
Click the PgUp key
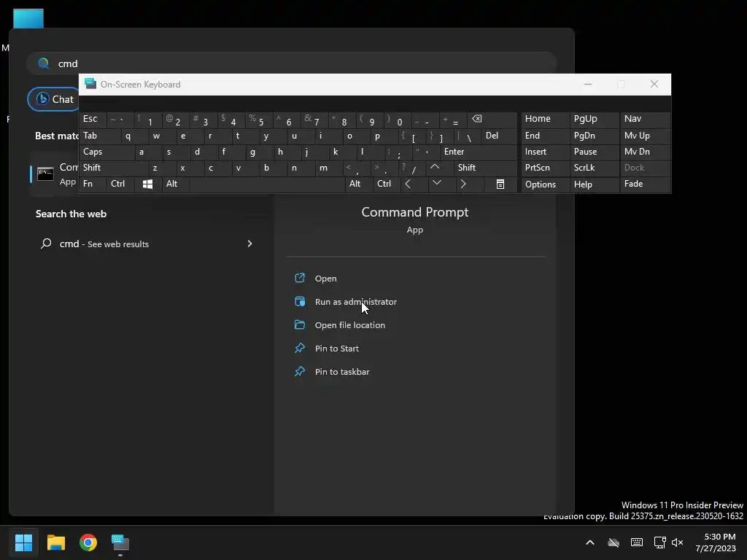tap(594, 119)
